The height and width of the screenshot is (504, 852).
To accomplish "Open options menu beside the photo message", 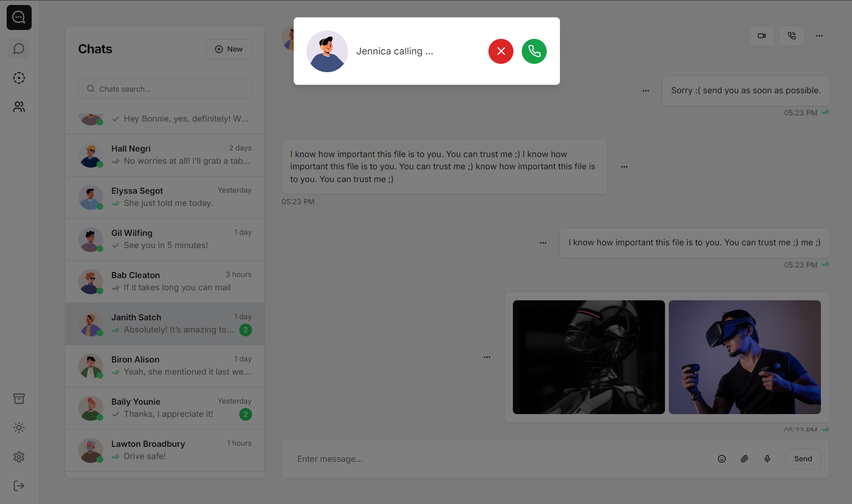I will tap(487, 357).
